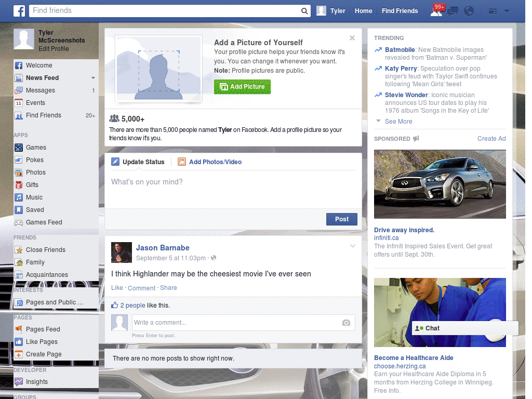Click the Close Friends star icon
This screenshot has width=532, height=399.
[x=19, y=250]
